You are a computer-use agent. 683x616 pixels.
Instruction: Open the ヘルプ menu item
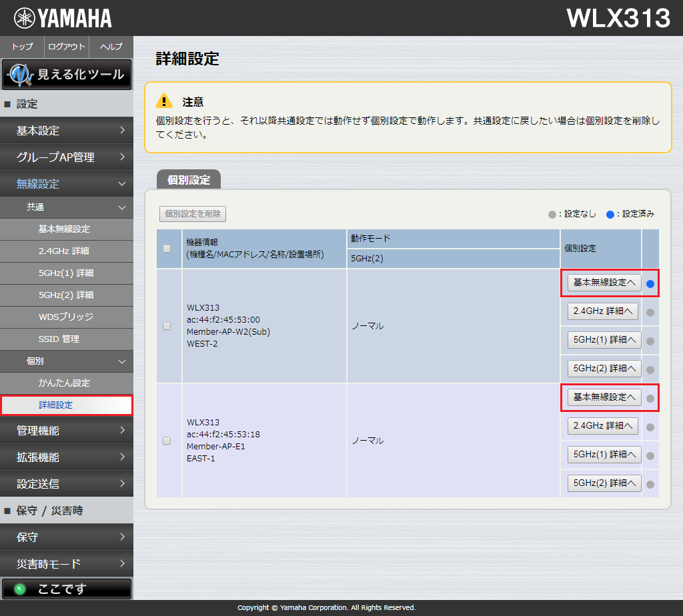(x=111, y=47)
